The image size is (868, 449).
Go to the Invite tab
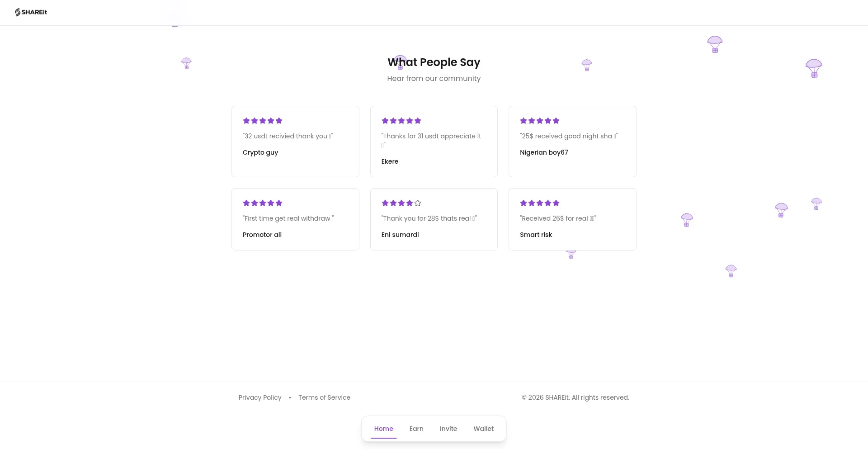[x=448, y=429]
